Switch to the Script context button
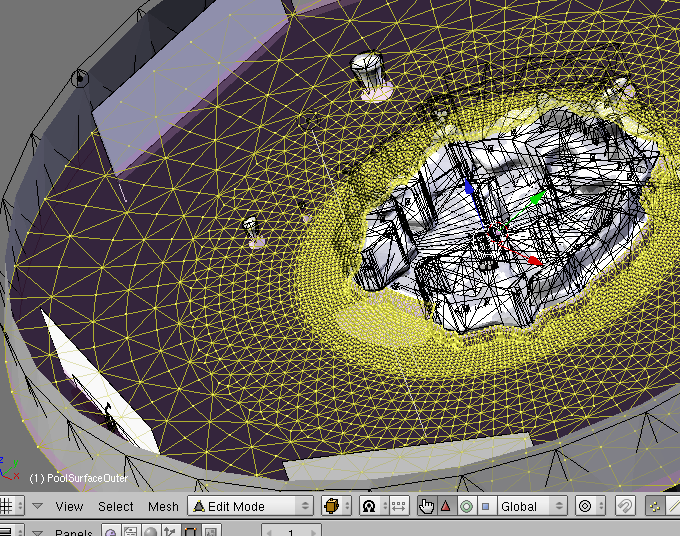680x536 pixels. [131, 531]
